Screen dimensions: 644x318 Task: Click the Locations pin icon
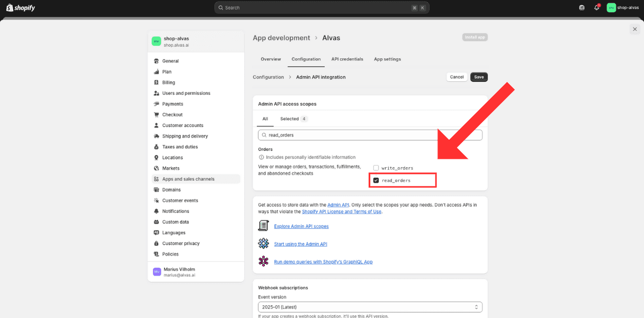[156, 157]
